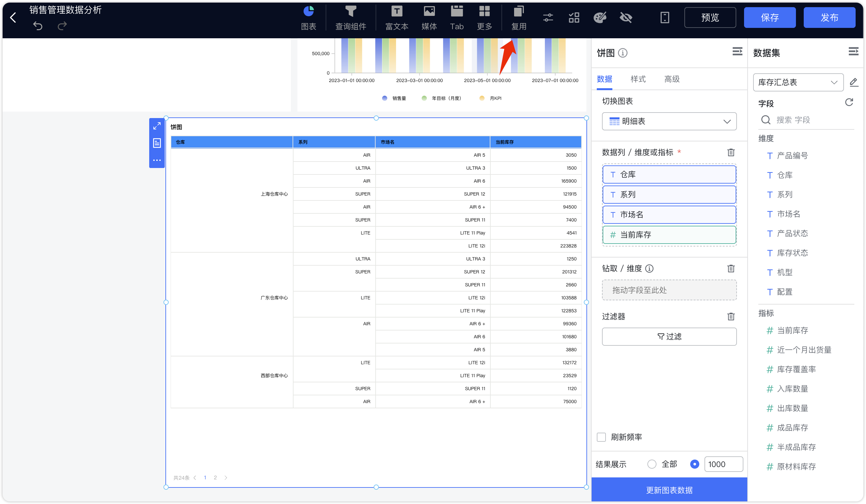Select the 市场名 data column field
Viewport: 866px width, 504px height.
click(x=669, y=215)
